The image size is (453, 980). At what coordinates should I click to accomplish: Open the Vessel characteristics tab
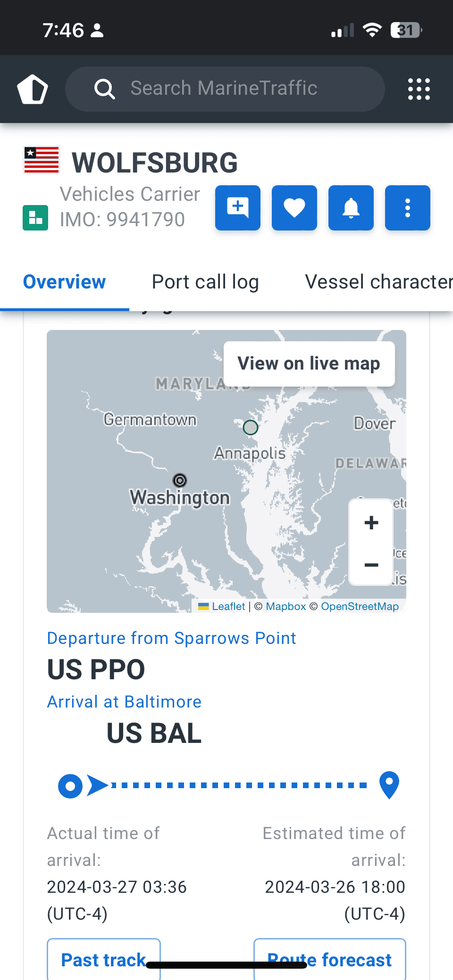377,281
